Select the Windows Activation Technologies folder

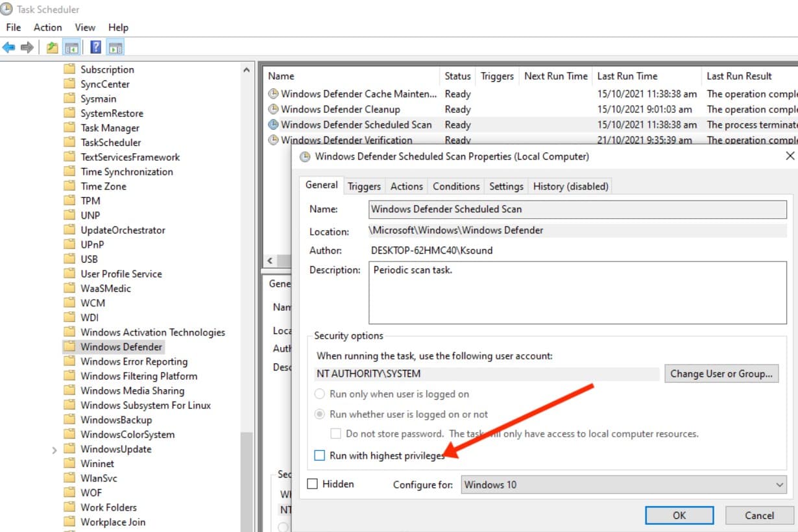[x=152, y=333]
